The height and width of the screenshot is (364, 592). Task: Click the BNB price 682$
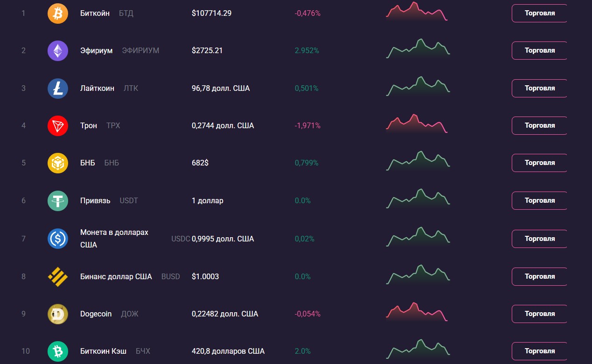[x=200, y=163]
